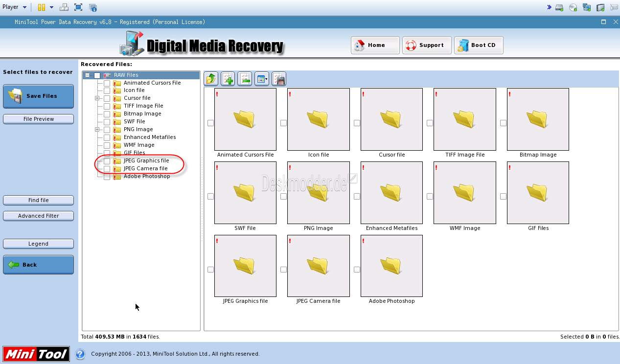Select JPEG Graphics file folder thumbnail
The height and width of the screenshot is (364, 620).
(245, 266)
